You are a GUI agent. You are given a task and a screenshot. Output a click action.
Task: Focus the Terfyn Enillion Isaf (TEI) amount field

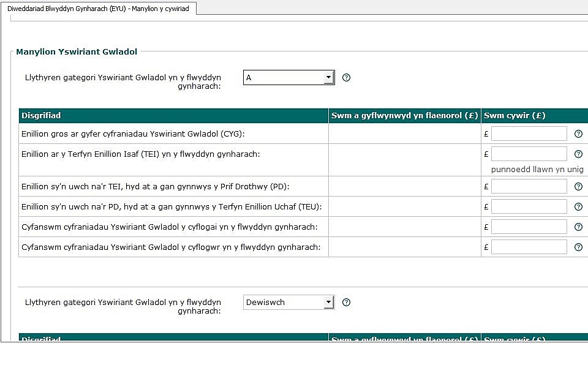point(529,154)
